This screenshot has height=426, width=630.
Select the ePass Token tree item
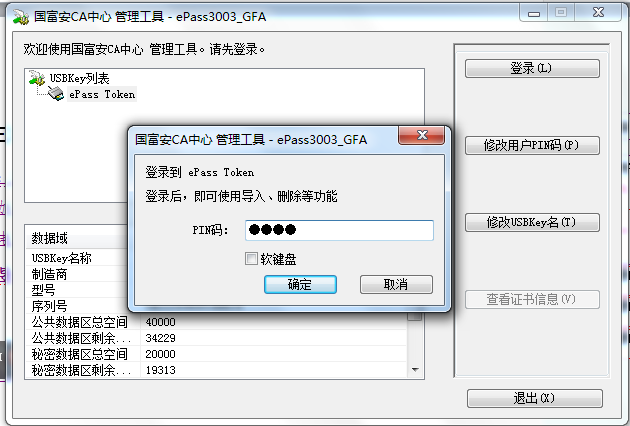[102, 94]
